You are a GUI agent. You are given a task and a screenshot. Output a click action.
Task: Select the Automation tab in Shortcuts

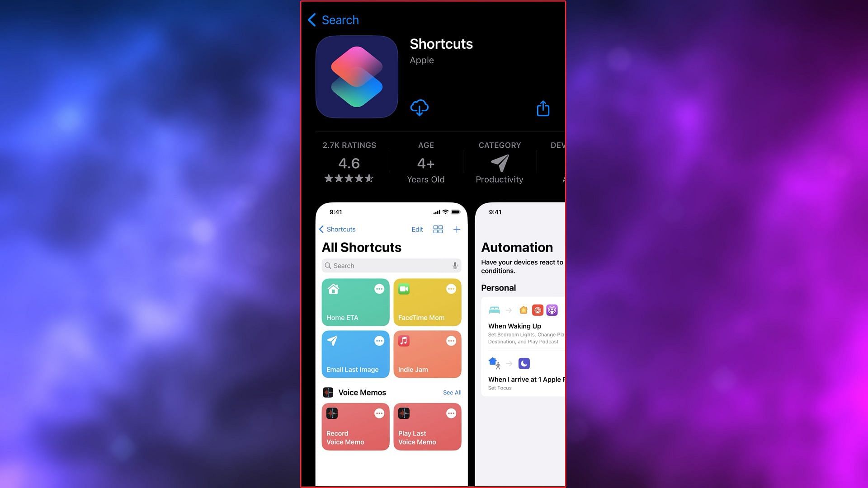click(x=517, y=247)
